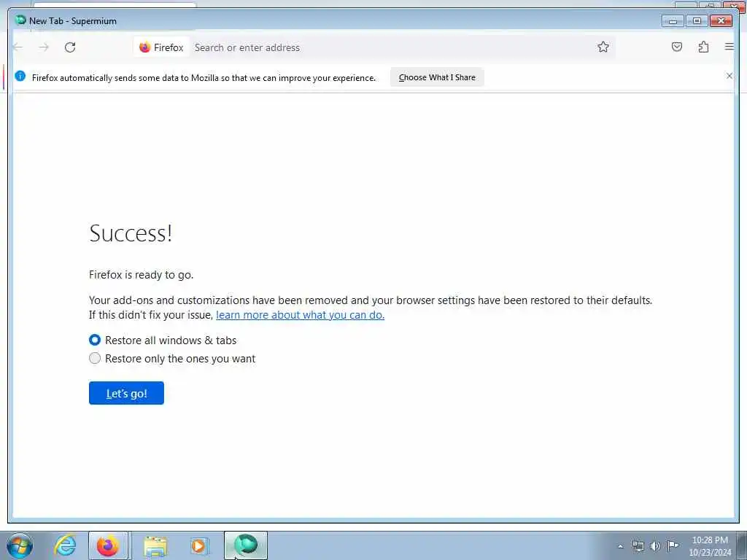The image size is (747, 560).
Task: Open the Windows Start menu
Action: coord(20,545)
